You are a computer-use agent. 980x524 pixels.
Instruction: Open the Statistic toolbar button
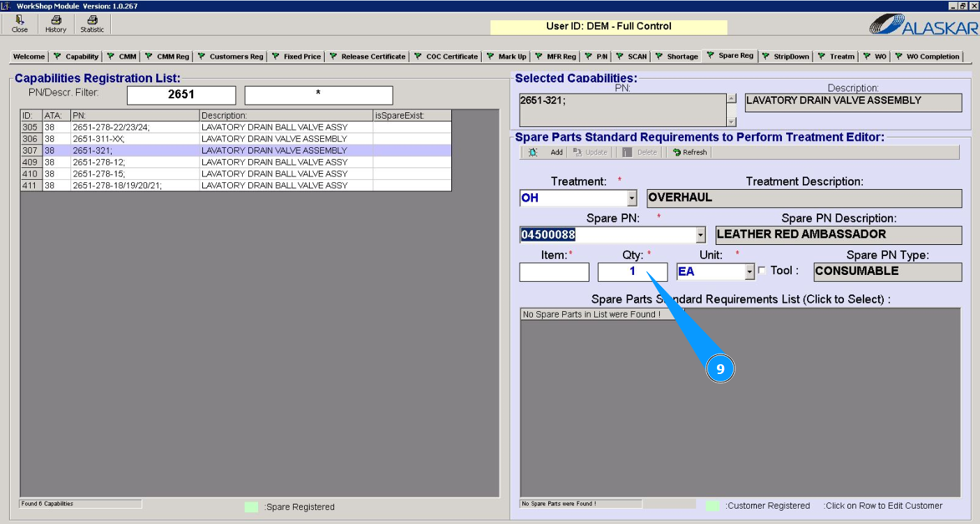92,24
